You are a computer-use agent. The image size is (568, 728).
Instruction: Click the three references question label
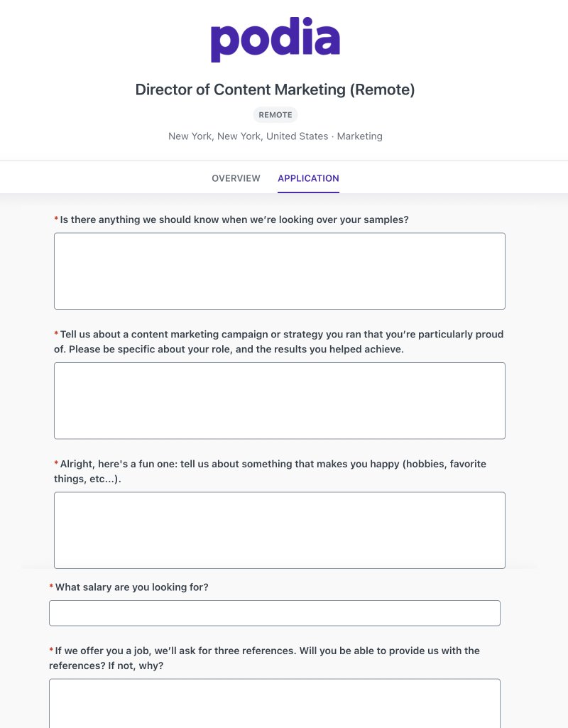[x=265, y=658]
